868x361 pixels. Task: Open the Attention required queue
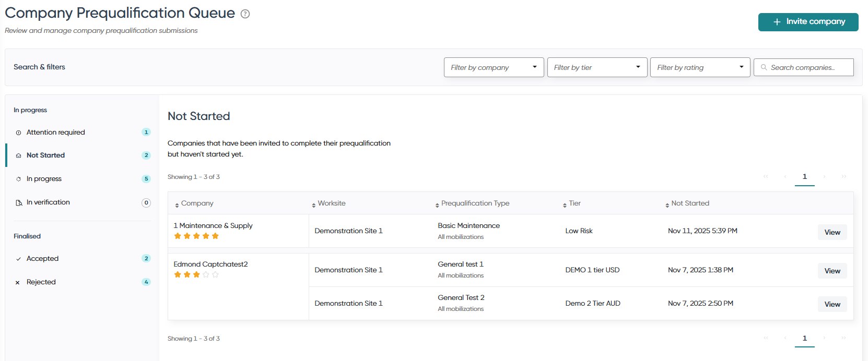pyautogui.click(x=83, y=133)
